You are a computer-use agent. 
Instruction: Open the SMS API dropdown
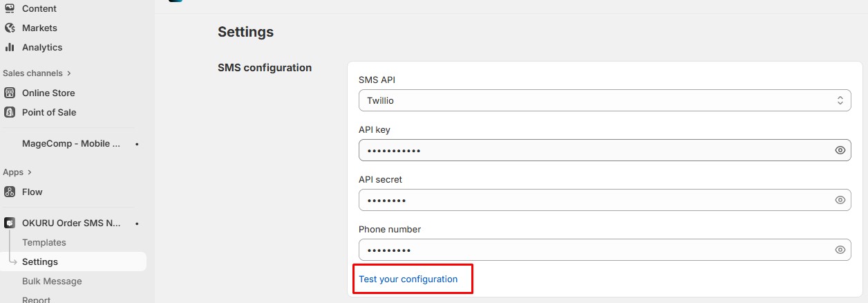[604, 100]
